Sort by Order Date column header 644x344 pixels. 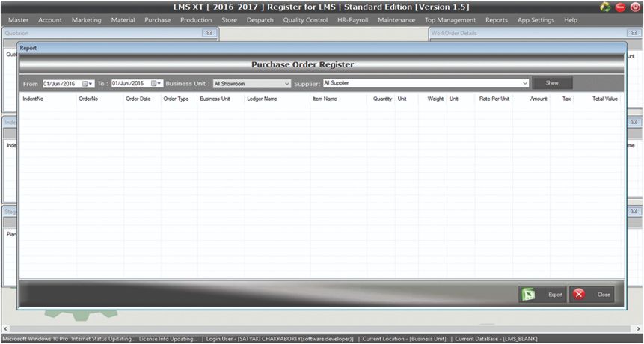[138, 99]
